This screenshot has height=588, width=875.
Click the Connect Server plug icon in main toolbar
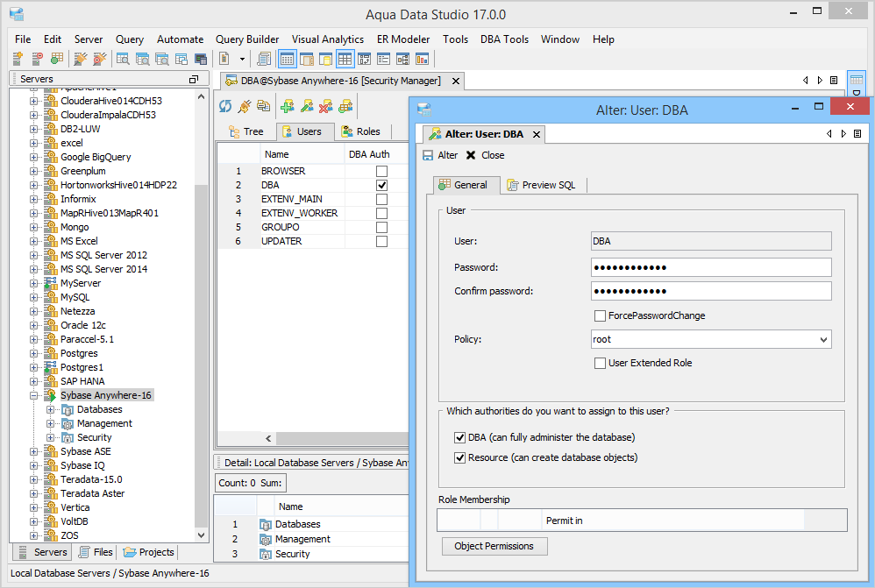click(x=81, y=59)
